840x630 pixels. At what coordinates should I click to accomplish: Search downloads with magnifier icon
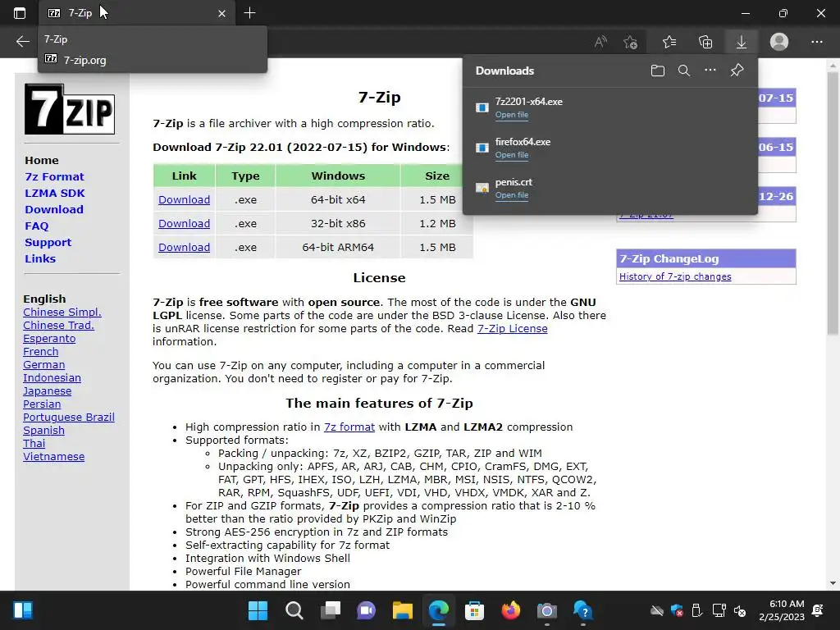point(684,71)
